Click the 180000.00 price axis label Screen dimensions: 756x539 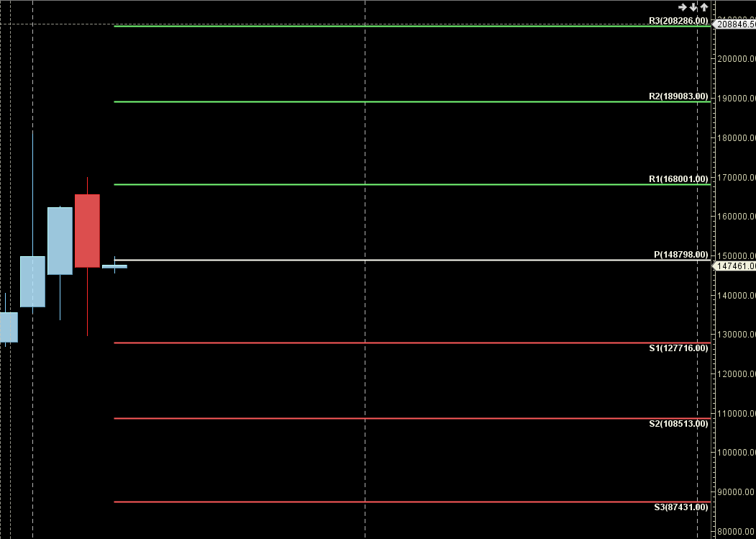(737, 137)
